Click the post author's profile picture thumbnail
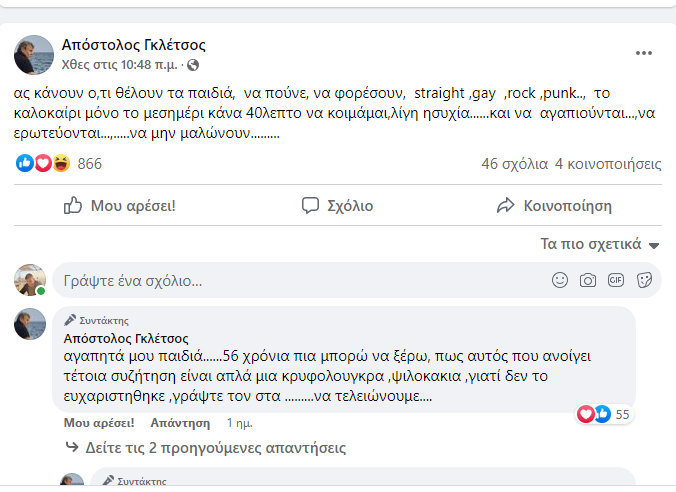 (x=30, y=53)
